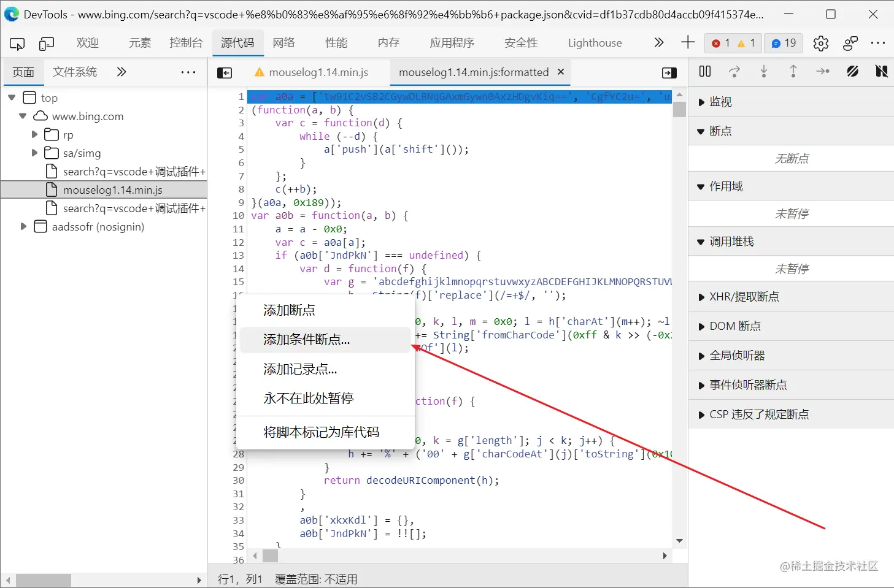Choose 添加断点 from the context menu
The height and width of the screenshot is (588, 894).
pyautogui.click(x=325, y=310)
